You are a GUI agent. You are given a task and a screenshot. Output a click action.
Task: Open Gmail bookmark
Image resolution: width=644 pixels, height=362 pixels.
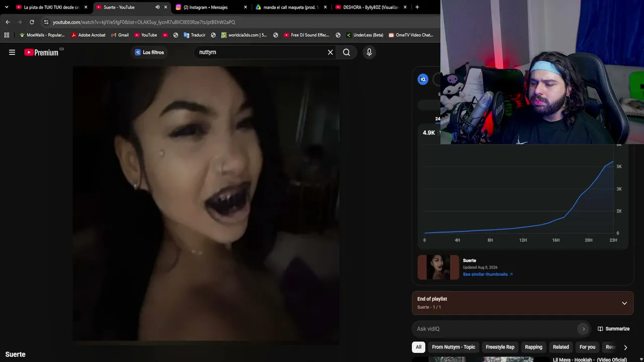click(x=120, y=35)
